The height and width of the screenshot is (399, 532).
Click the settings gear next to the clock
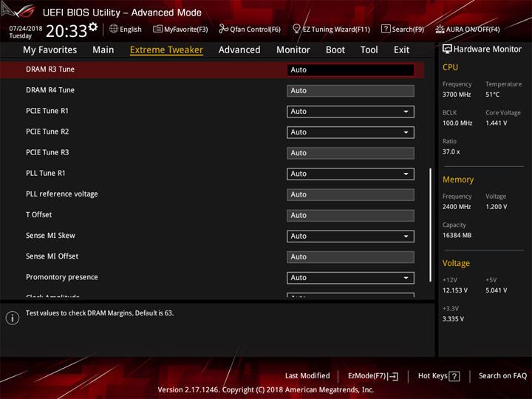(93, 27)
